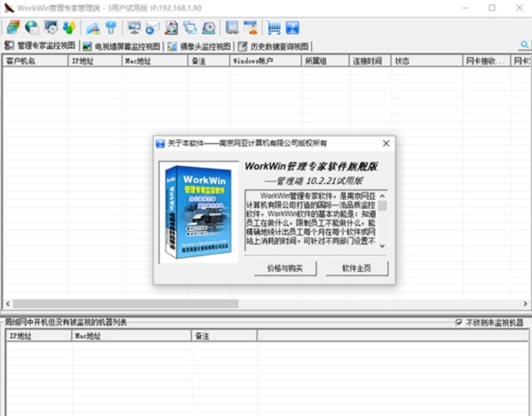This screenshot has height=416, width=532.
Task: Sort by 客户机名 column header
Action: [x=36, y=61]
